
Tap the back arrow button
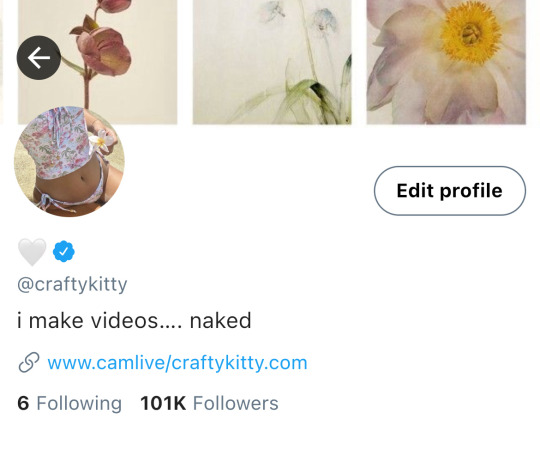coord(39,58)
